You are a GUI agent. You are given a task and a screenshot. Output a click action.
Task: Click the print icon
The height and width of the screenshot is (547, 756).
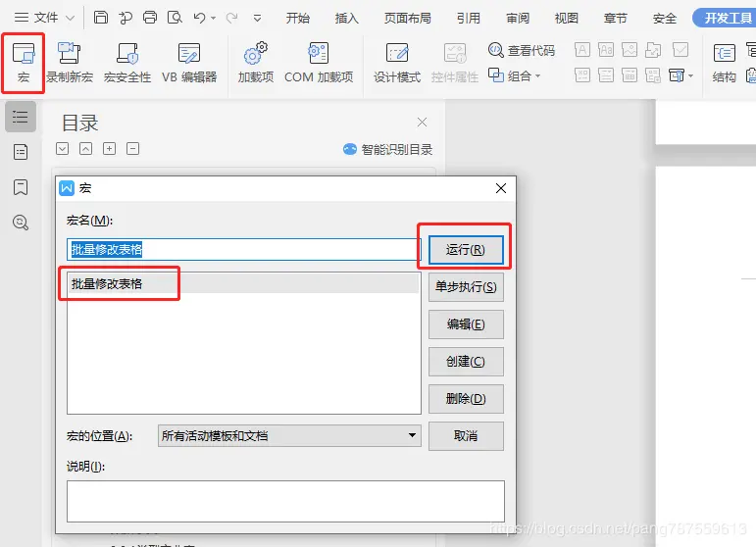pos(150,18)
